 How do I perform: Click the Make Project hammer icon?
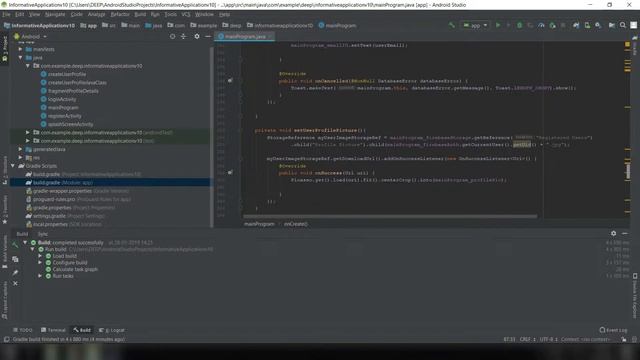point(451,25)
